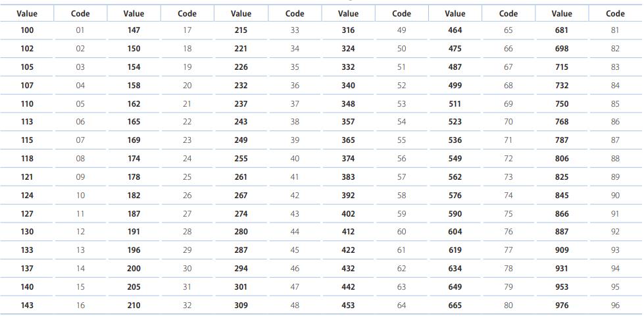Click the value 100 cell
Image resolution: width=644 pixels, height=318 pixels.
point(27,30)
